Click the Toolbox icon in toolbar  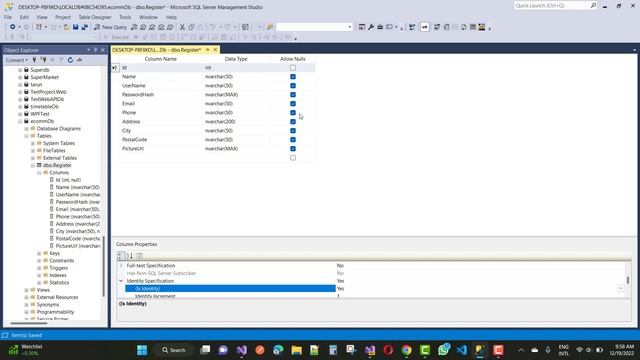click(380, 27)
